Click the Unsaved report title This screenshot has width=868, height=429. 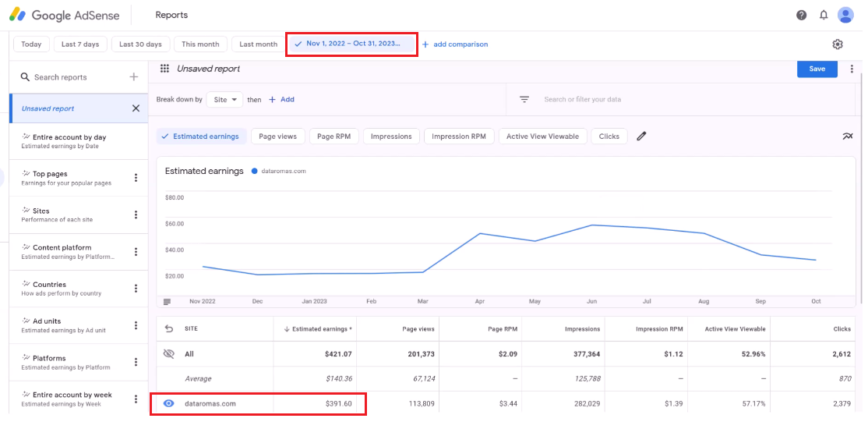click(208, 69)
